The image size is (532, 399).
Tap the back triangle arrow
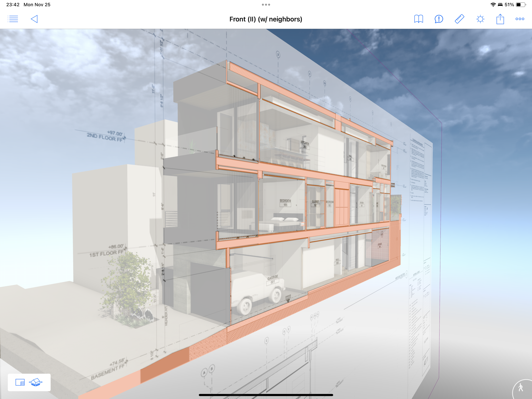(x=34, y=19)
